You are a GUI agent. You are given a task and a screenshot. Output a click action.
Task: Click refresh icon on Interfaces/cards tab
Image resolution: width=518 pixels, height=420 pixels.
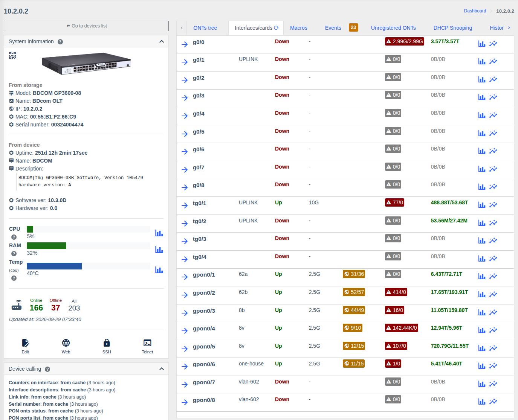(x=276, y=28)
